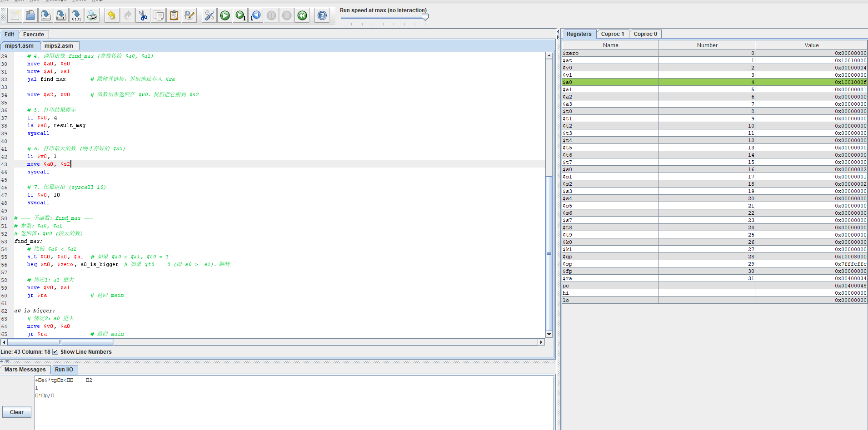Click the pc value 0x00400048

pyautogui.click(x=850, y=286)
